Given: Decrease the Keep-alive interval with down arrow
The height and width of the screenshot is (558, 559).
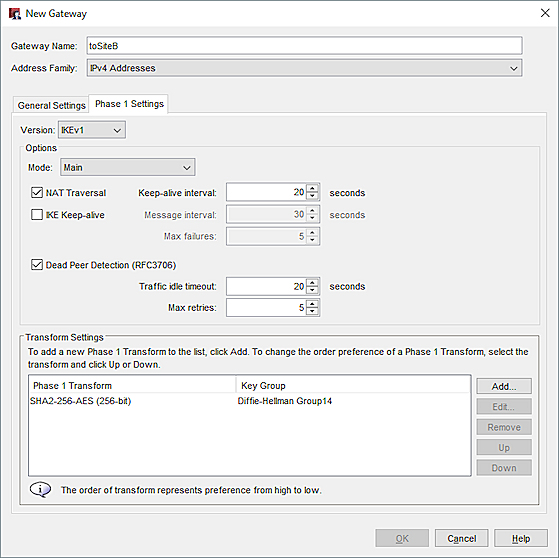Looking at the screenshot, I should tap(312, 196).
